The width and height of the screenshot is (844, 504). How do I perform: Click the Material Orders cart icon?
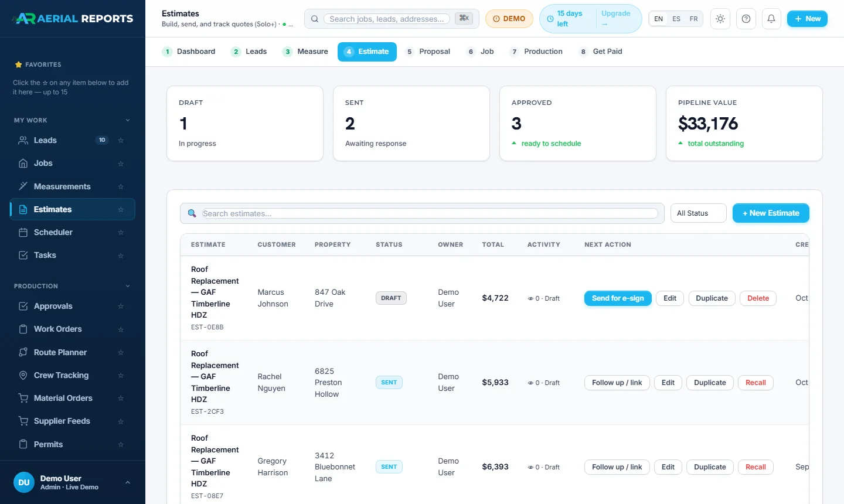[x=23, y=398]
